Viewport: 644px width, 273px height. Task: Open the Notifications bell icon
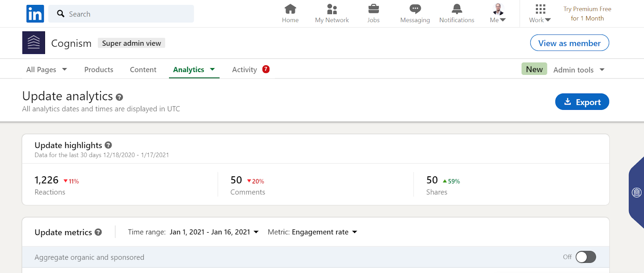pos(456,9)
